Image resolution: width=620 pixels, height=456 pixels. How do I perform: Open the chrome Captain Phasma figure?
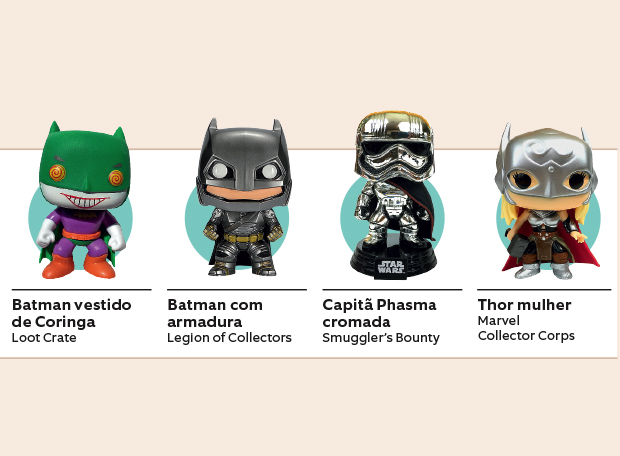(x=393, y=196)
